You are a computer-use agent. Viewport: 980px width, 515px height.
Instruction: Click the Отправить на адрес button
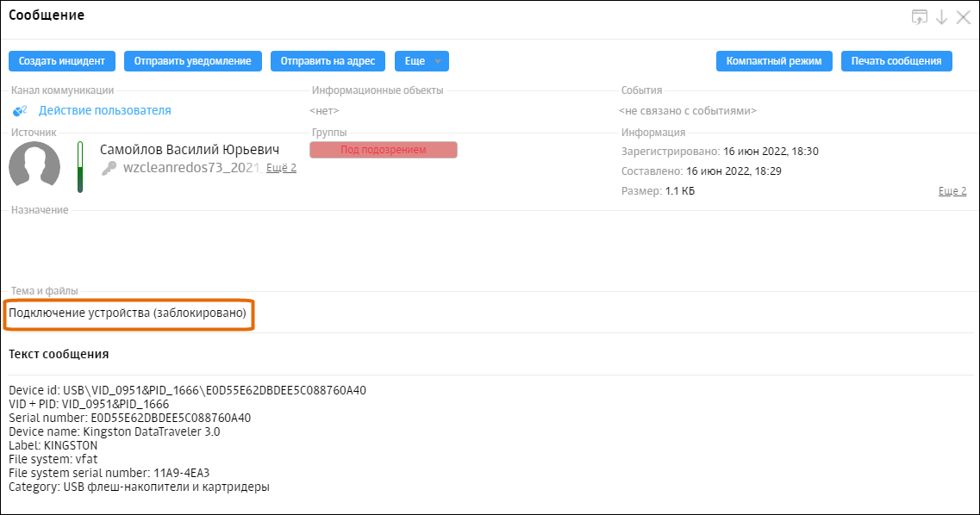coord(328,61)
